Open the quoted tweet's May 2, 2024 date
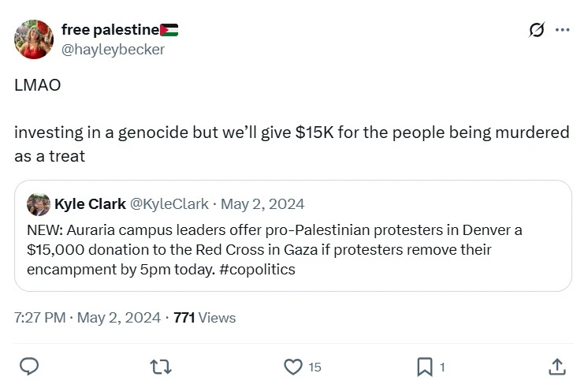 (x=262, y=204)
